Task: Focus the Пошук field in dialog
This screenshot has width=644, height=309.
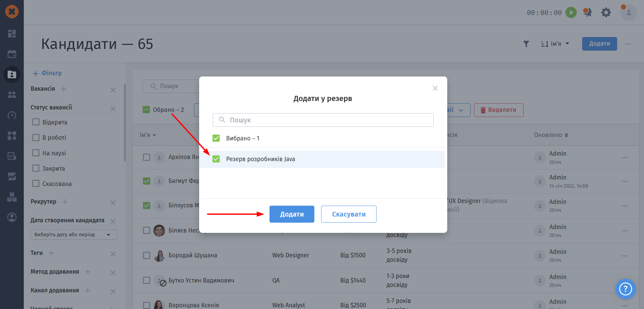Action: pyautogui.click(x=323, y=120)
